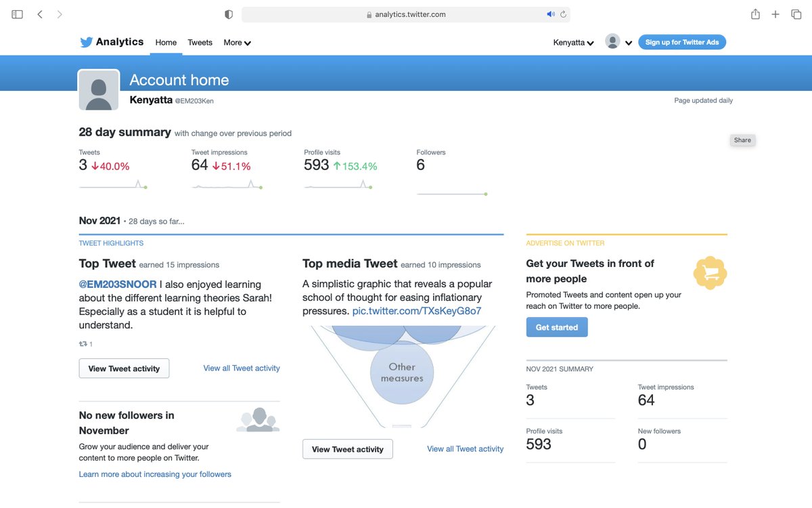The height and width of the screenshot is (508, 812).
Task: Click the ADVERTISE ON TWITTER label
Action: click(566, 243)
